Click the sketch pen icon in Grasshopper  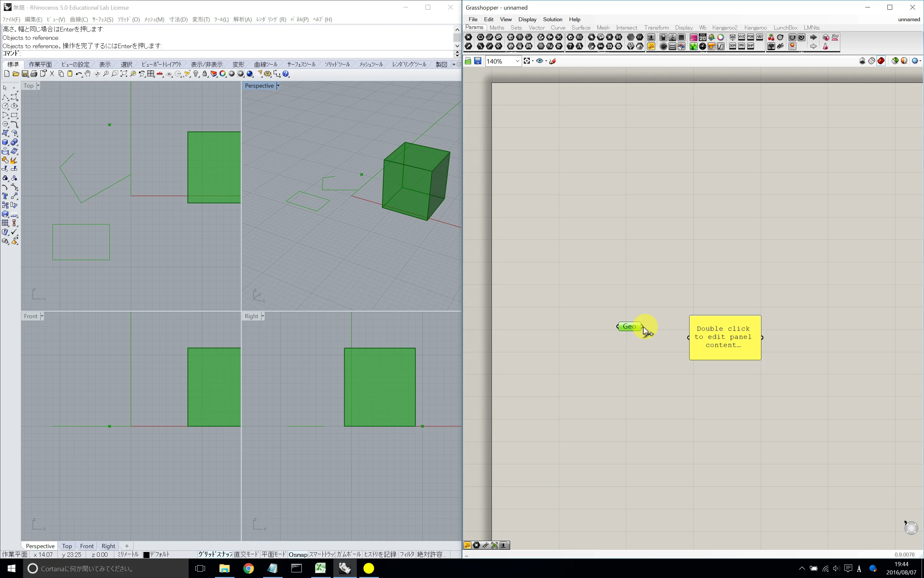pos(552,61)
